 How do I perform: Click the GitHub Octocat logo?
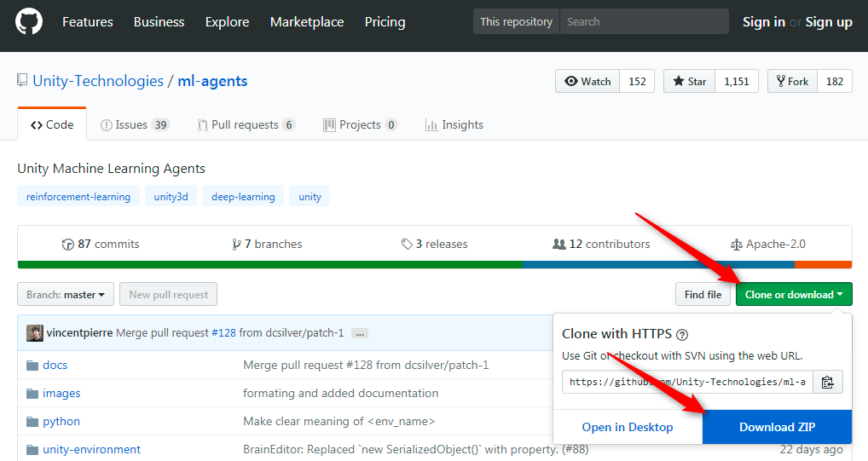(x=29, y=21)
